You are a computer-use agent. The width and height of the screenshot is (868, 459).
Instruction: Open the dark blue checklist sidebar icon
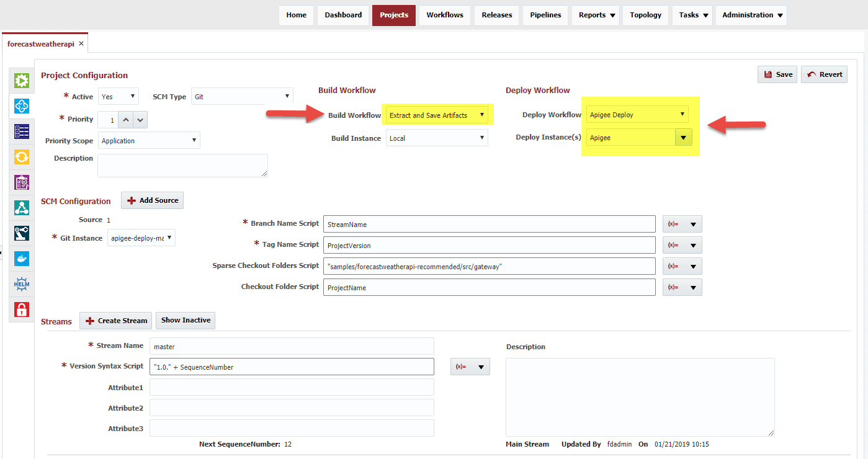[22, 131]
